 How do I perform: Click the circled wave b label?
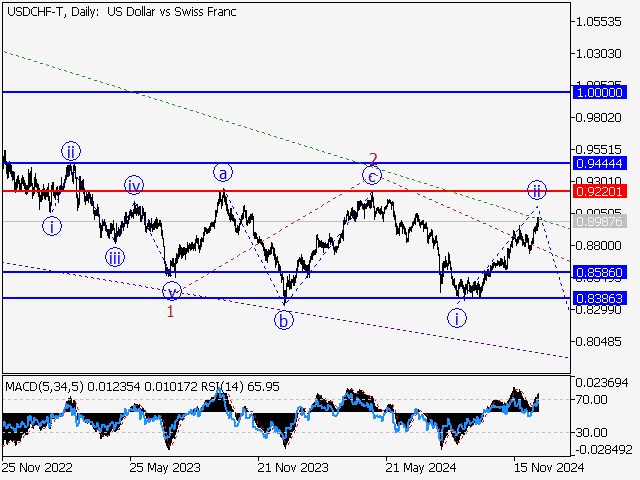click(x=285, y=320)
